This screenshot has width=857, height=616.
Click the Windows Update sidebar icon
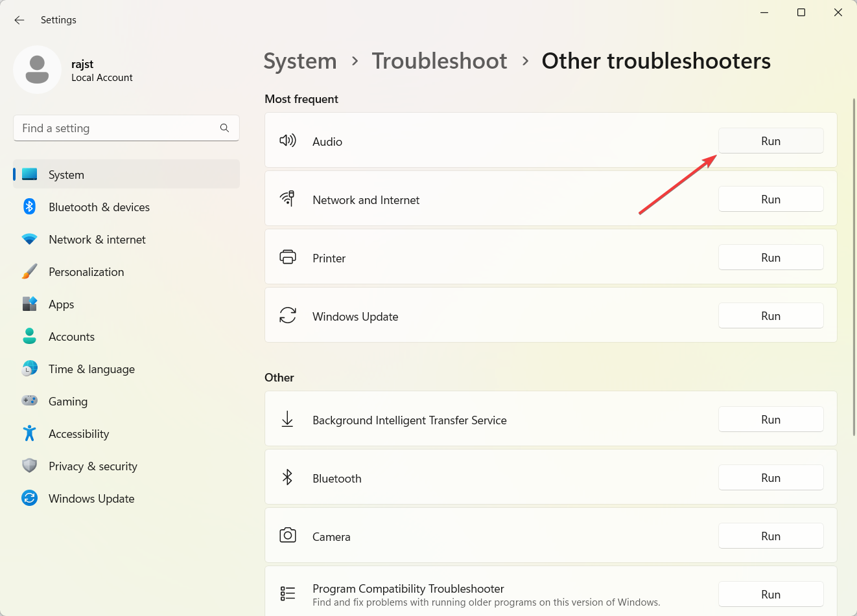(x=29, y=498)
